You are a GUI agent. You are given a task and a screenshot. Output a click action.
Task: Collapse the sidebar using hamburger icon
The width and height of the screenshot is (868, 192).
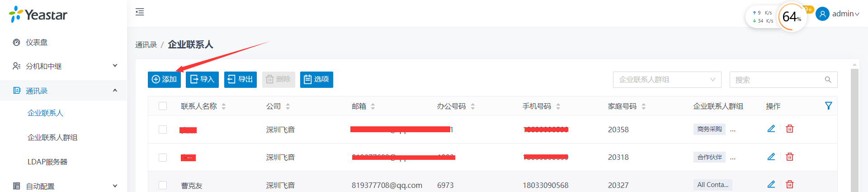140,12
